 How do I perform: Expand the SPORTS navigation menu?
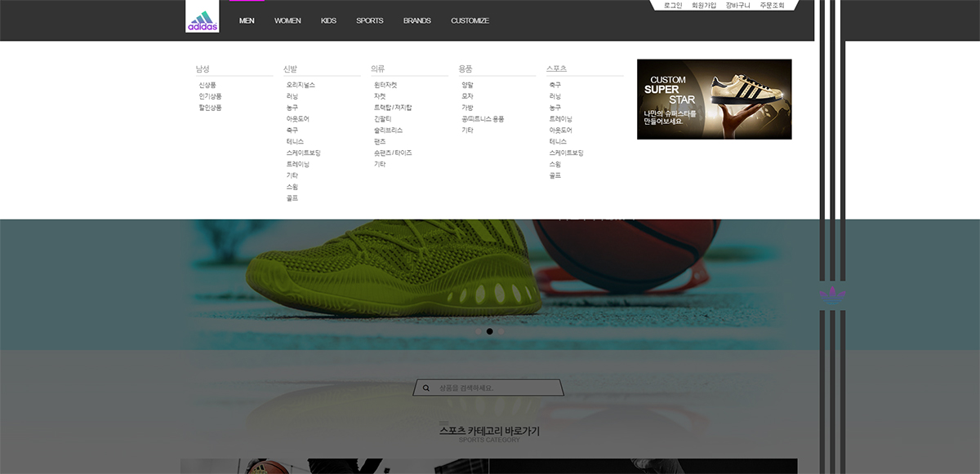click(369, 20)
